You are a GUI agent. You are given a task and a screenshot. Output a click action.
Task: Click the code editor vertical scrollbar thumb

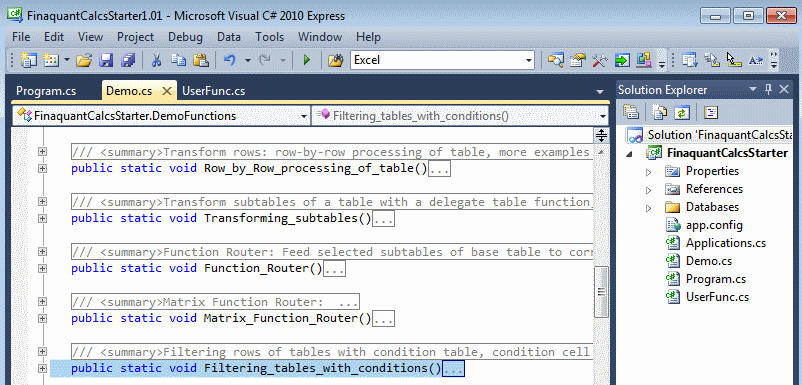[x=602, y=291]
